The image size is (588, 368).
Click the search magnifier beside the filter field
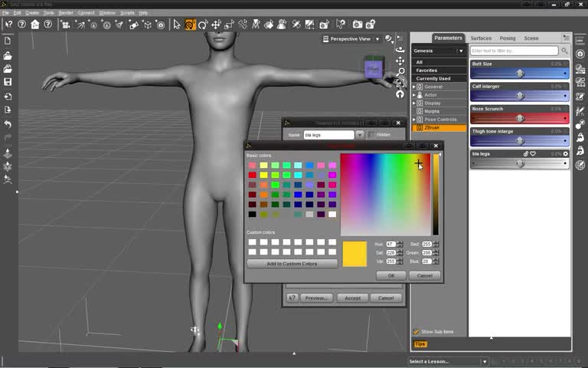click(565, 51)
